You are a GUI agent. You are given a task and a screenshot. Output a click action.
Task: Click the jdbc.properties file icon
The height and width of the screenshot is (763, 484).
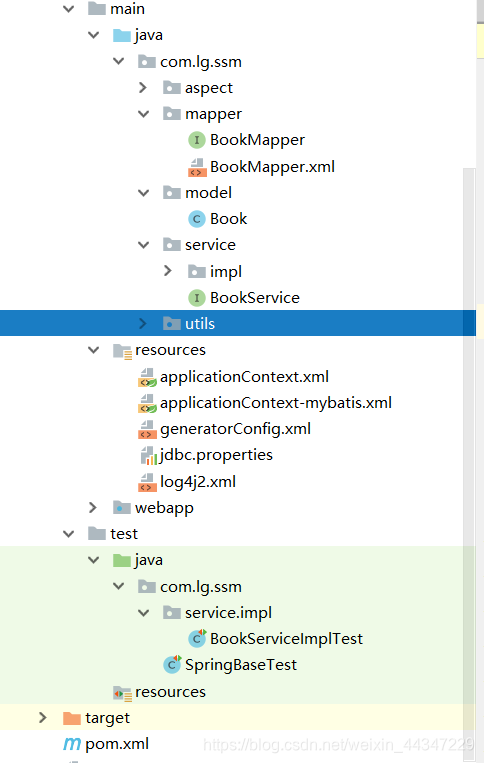(147, 455)
